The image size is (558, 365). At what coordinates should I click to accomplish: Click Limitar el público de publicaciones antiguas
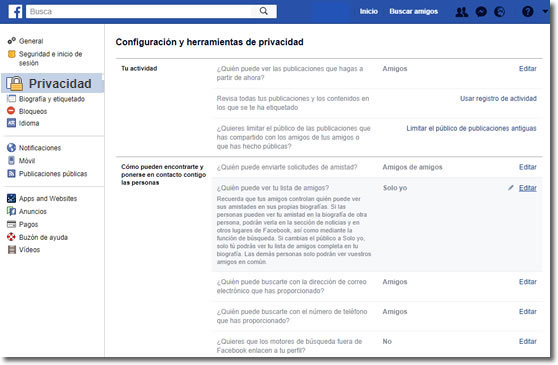click(471, 128)
